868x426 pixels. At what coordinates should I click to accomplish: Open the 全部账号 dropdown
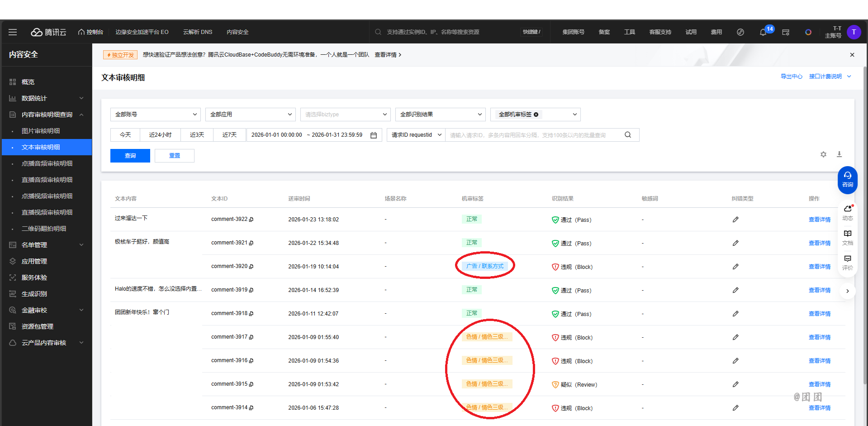tap(155, 115)
